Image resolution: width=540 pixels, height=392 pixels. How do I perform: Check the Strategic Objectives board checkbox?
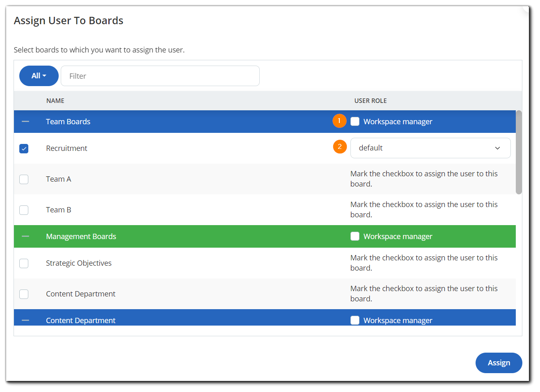click(24, 263)
